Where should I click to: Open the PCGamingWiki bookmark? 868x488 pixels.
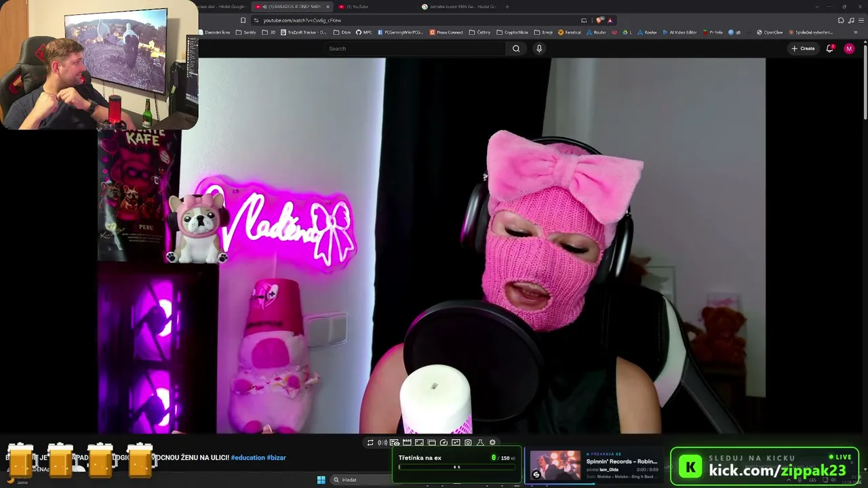point(400,33)
